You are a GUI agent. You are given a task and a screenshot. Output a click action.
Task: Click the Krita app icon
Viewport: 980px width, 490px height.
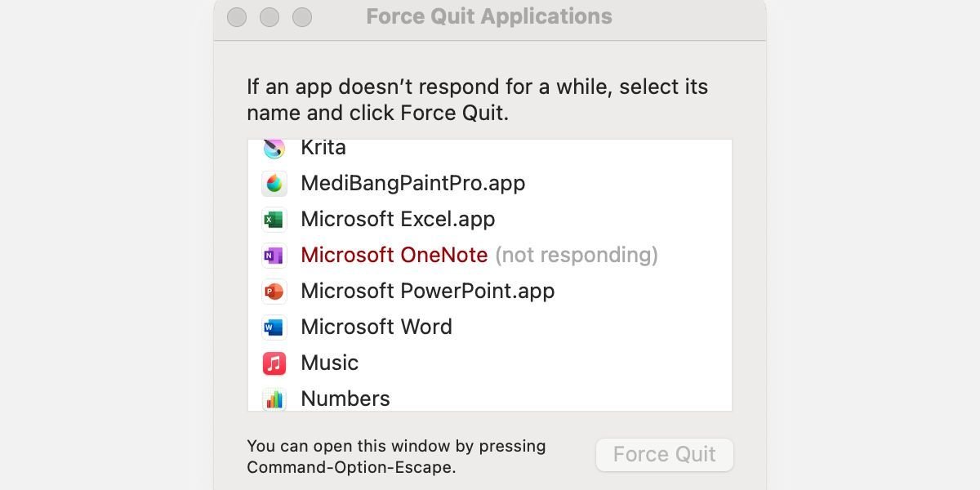(274, 148)
